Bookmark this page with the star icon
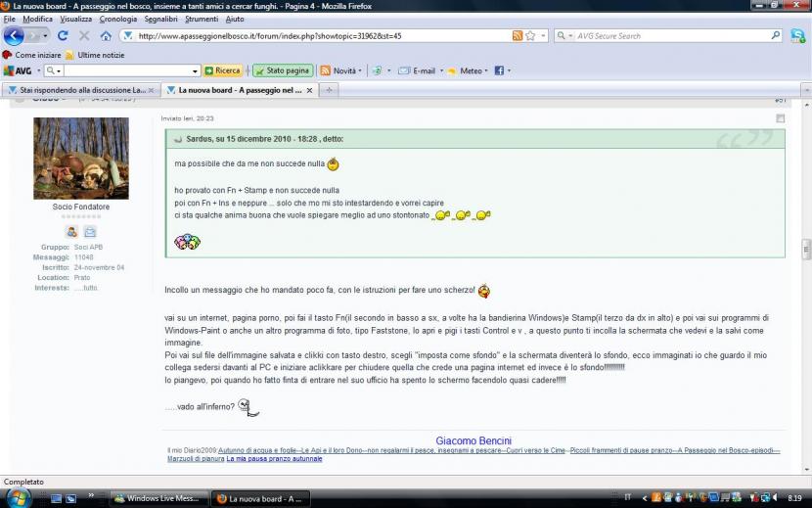Image resolution: width=812 pixels, height=508 pixels. click(x=530, y=36)
